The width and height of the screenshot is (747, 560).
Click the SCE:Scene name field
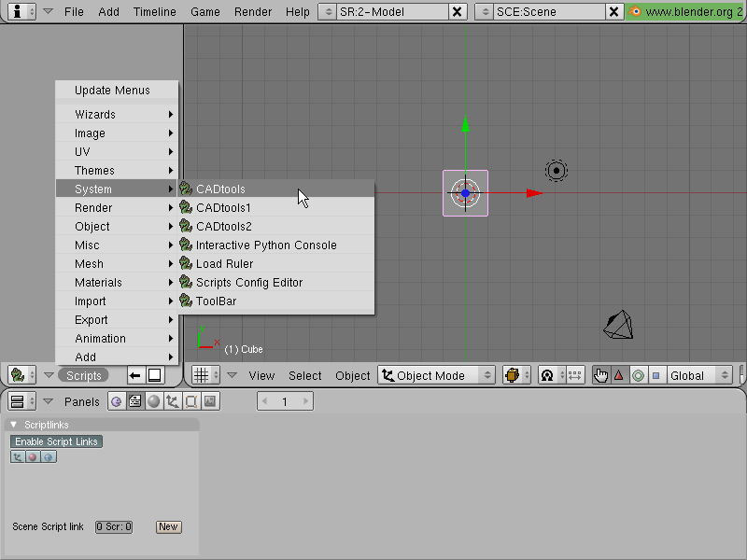549,11
